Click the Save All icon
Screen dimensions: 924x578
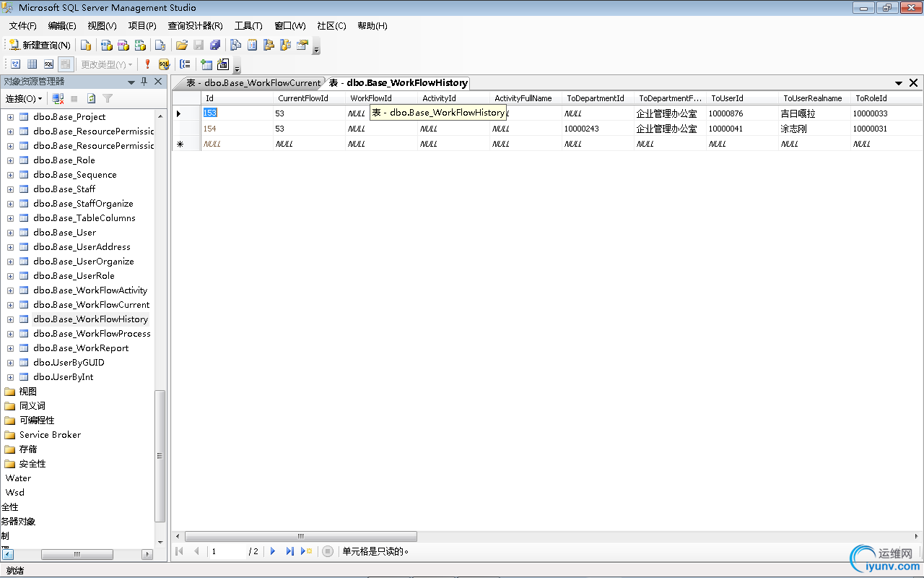(215, 46)
